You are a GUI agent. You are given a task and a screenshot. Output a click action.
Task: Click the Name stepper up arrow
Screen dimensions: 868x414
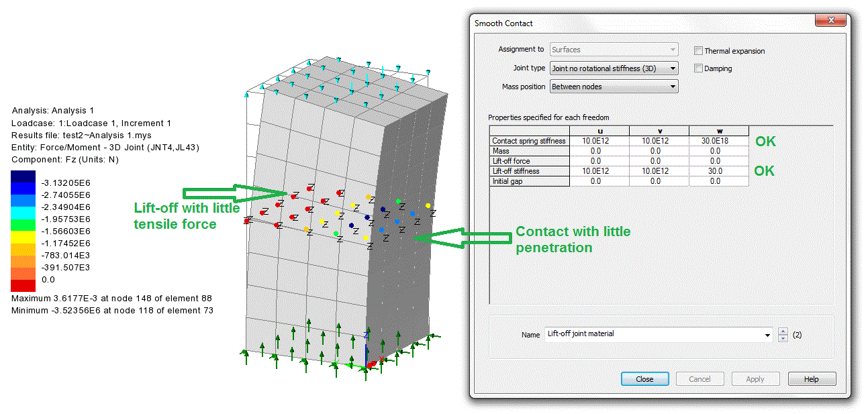(783, 331)
